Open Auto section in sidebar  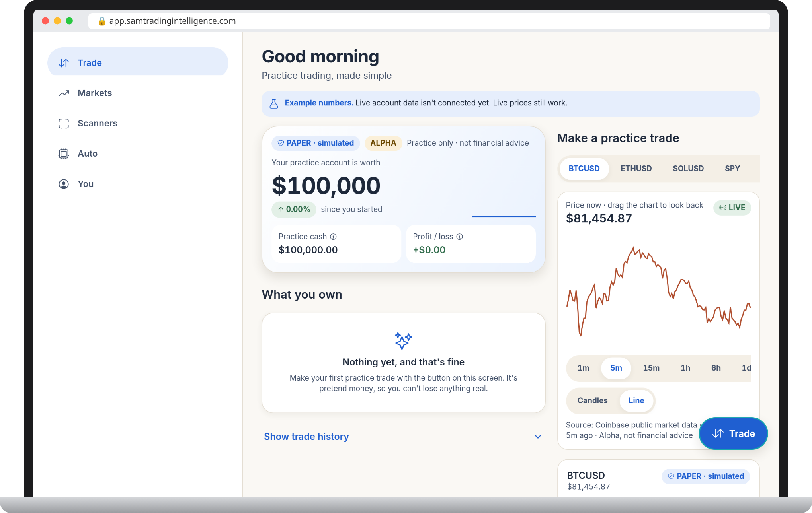coord(138,154)
